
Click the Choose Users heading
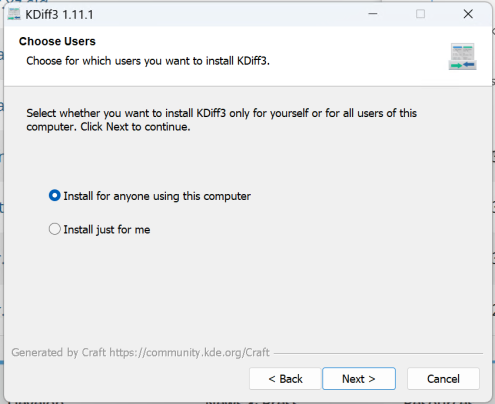pyautogui.click(x=57, y=41)
